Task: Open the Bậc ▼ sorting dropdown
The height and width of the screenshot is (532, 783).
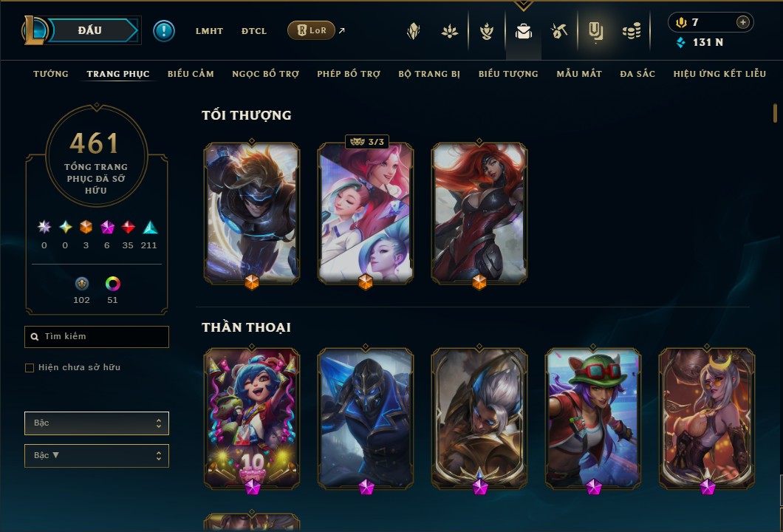Action: coord(96,456)
